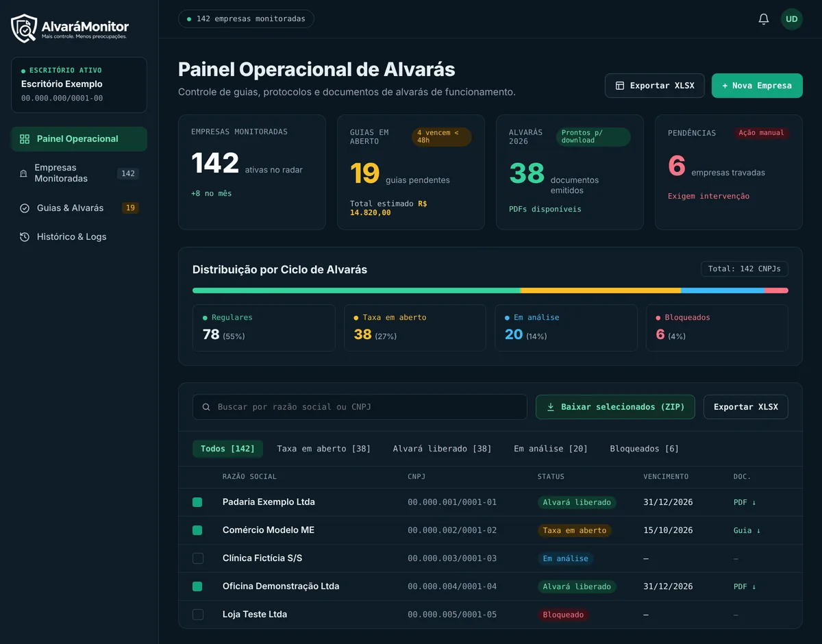The image size is (822, 644).
Task: Click the Escritório Exemplo office card
Action: click(x=79, y=85)
